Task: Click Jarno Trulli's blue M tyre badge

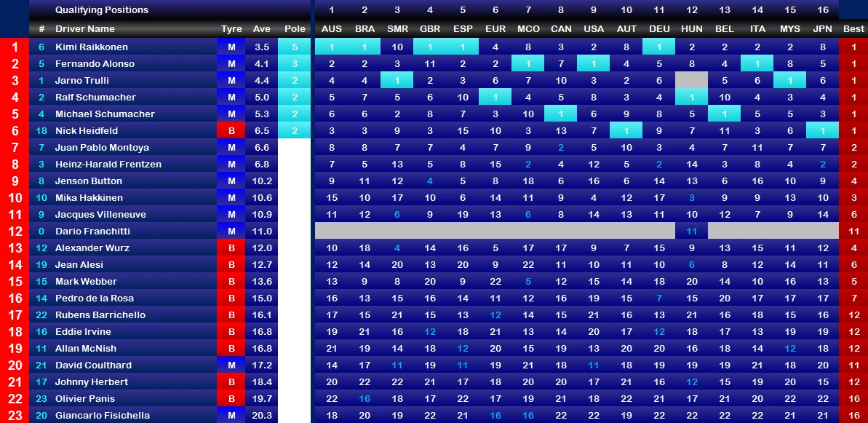Action: (231, 80)
